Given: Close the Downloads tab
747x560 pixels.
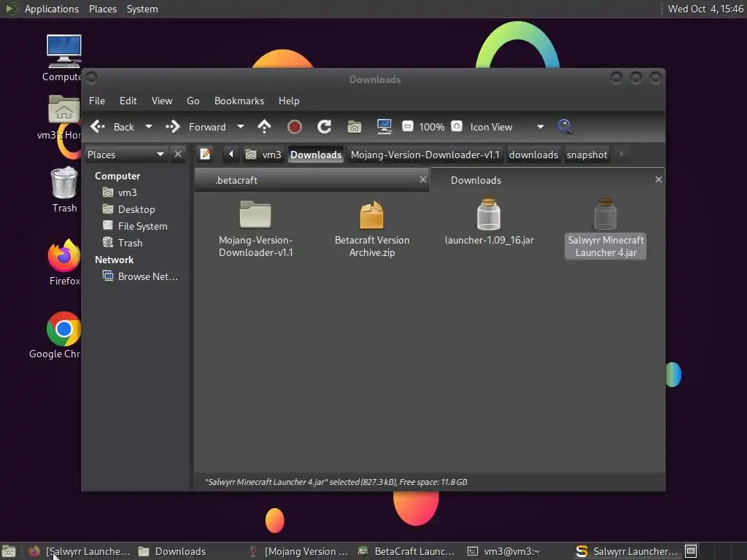Looking at the screenshot, I should (659, 179).
